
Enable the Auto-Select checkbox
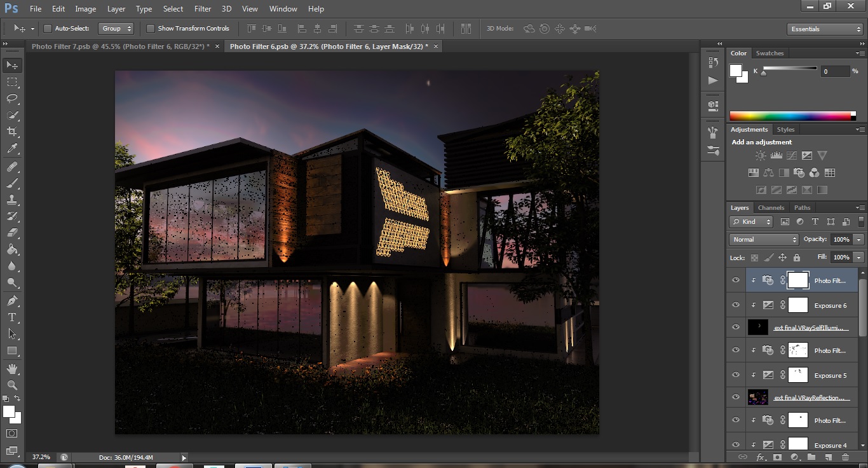pos(47,29)
